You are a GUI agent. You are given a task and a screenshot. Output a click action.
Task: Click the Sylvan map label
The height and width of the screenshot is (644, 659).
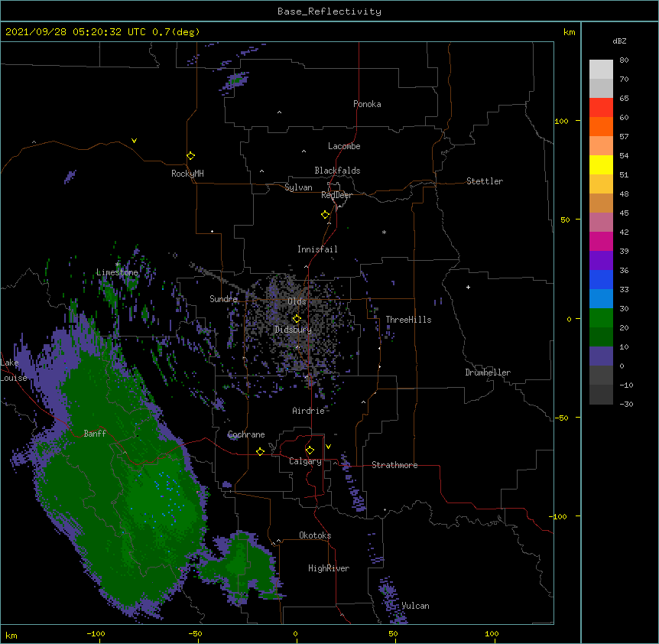[x=298, y=187]
